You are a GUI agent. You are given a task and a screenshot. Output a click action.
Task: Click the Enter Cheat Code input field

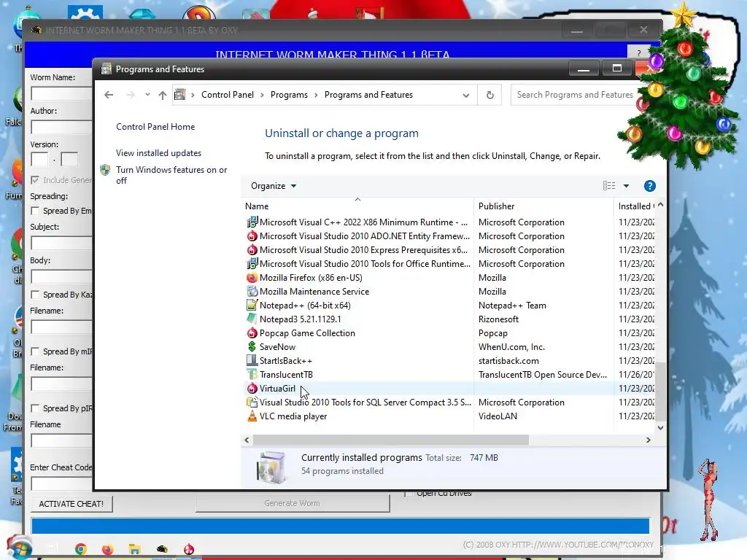click(61, 484)
